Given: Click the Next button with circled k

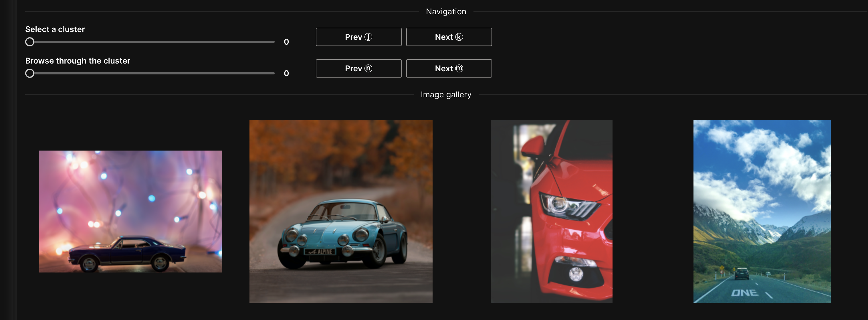Looking at the screenshot, I should point(449,37).
